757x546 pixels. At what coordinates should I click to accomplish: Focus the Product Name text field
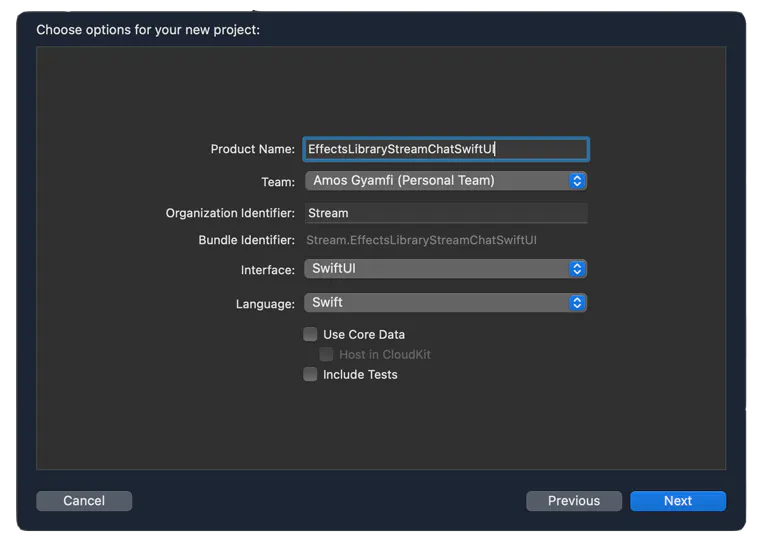click(446, 149)
